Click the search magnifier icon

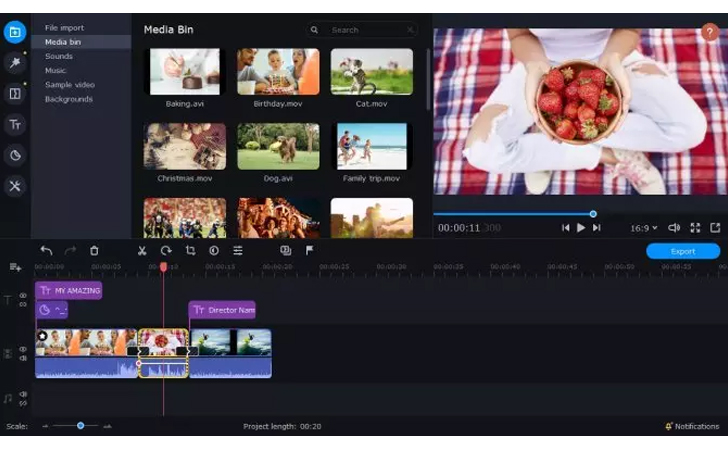coord(314,30)
